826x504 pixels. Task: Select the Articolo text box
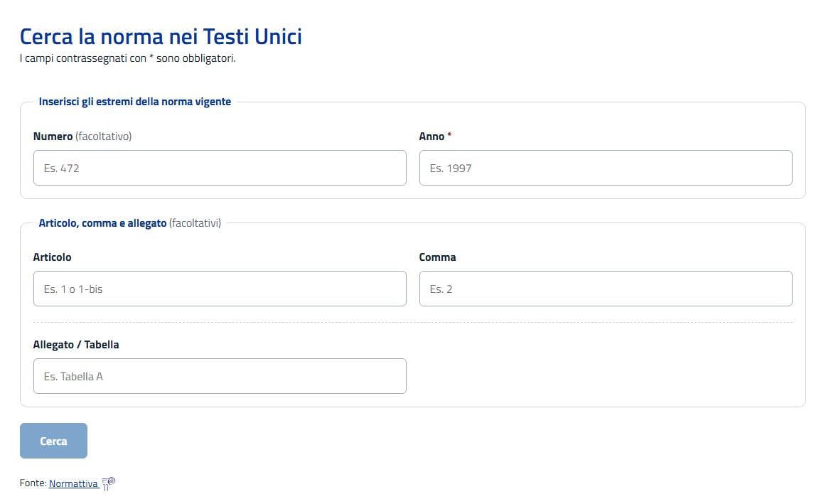pyautogui.click(x=220, y=289)
